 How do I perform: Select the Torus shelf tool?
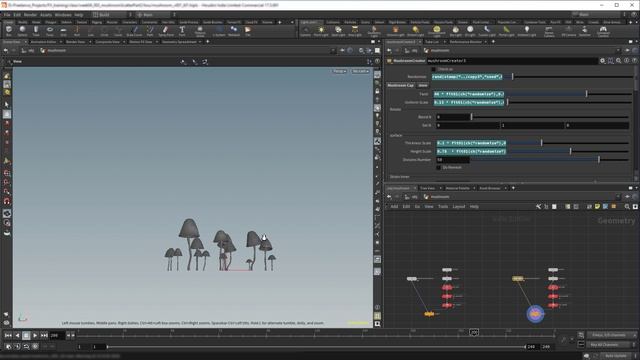(50, 31)
